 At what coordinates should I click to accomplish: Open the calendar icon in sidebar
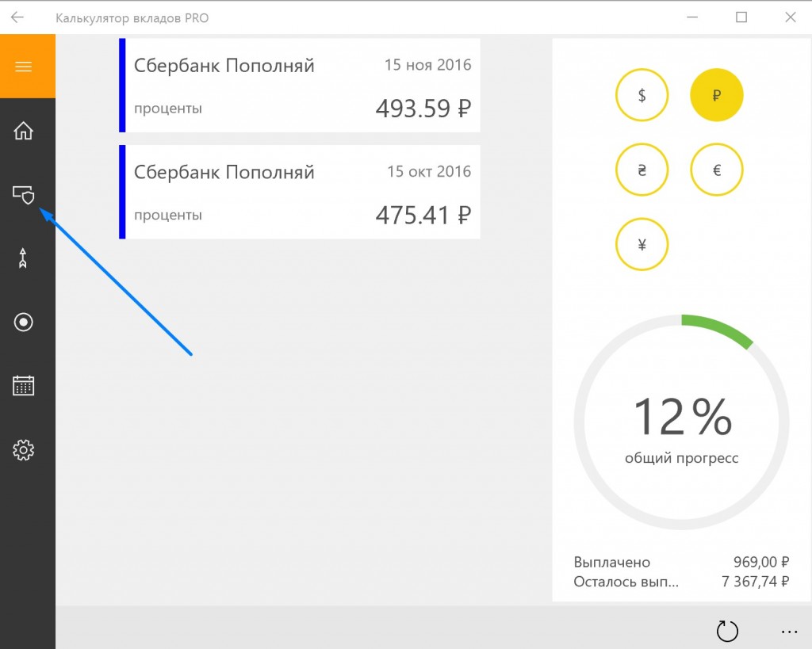click(24, 386)
